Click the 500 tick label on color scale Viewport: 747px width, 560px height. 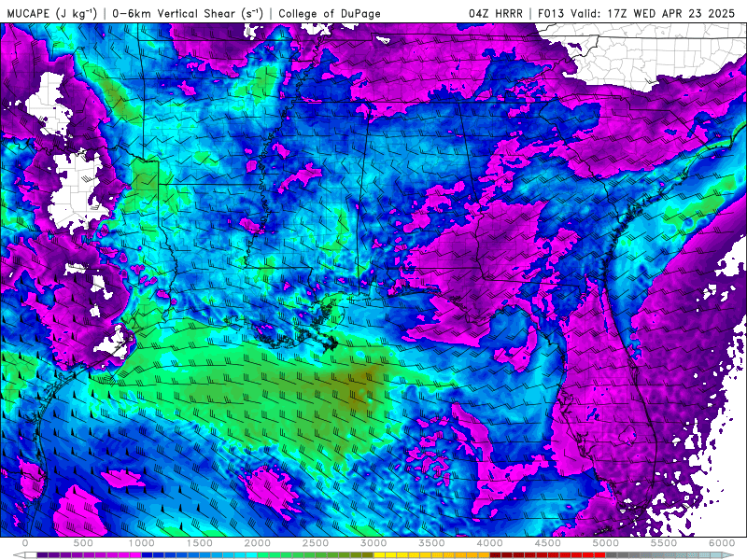click(x=83, y=543)
